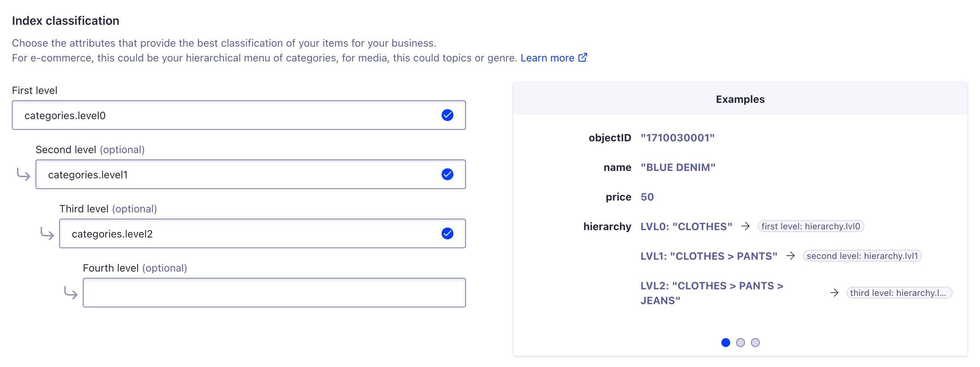Select the second carousel dot under Examples
Screen dimensions: 980x367
point(741,343)
